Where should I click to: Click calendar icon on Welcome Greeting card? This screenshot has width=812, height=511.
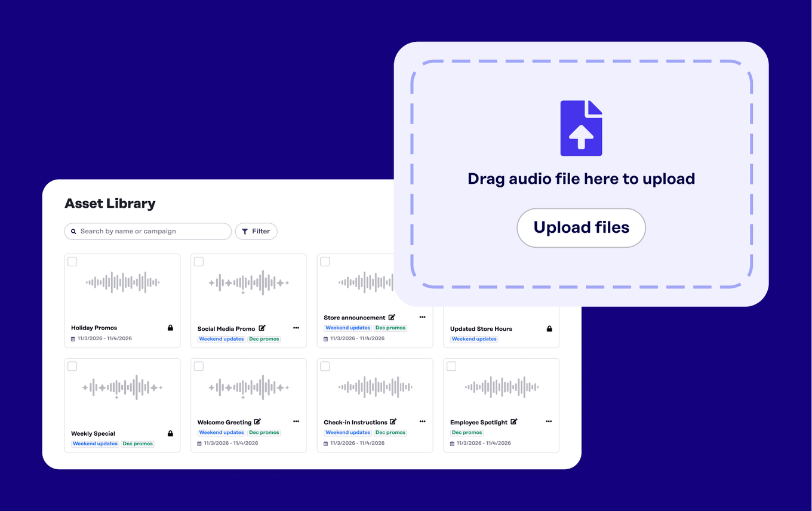point(200,444)
